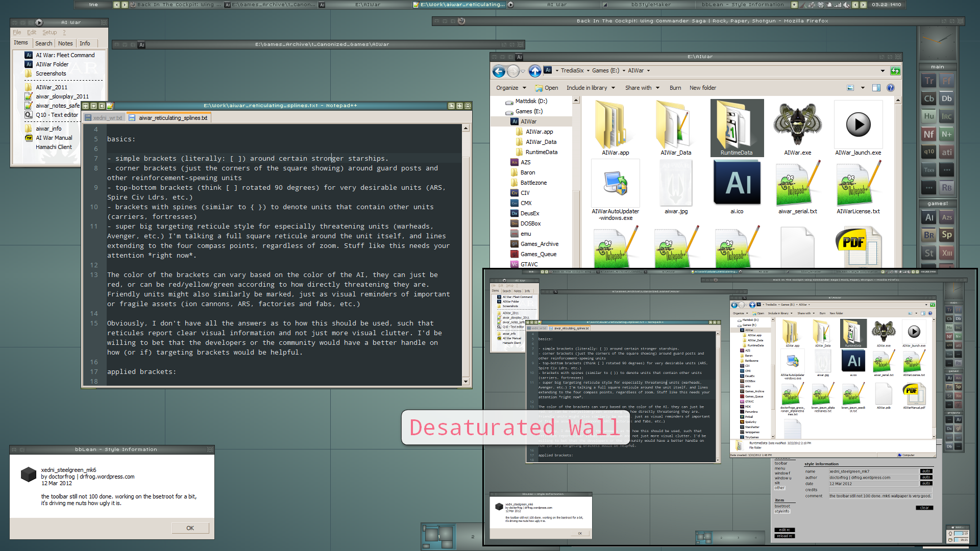Switch to the xedni_wr.txt Notepad++ tab
The height and width of the screenshot is (551, 980).
tap(106, 118)
